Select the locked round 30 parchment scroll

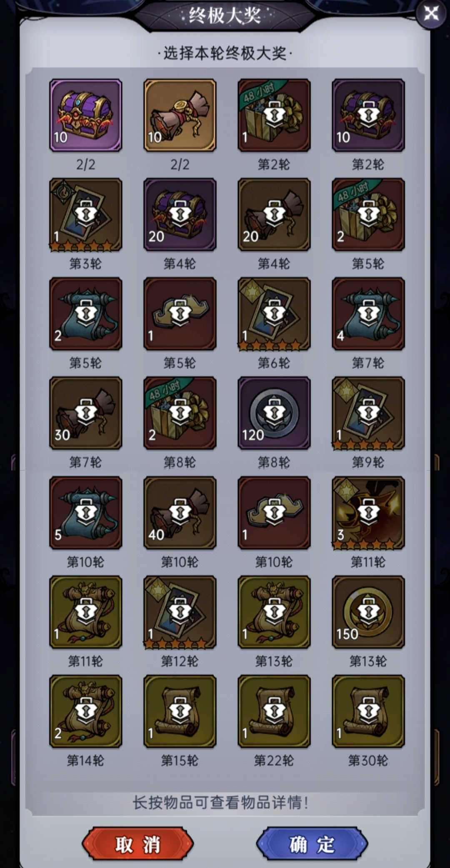pos(368,711)
